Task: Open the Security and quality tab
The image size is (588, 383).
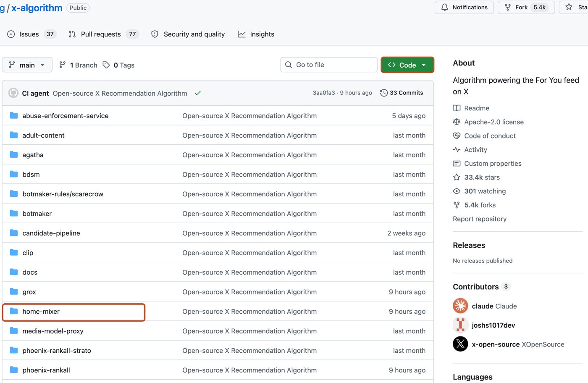Action: tap(188, 34)
